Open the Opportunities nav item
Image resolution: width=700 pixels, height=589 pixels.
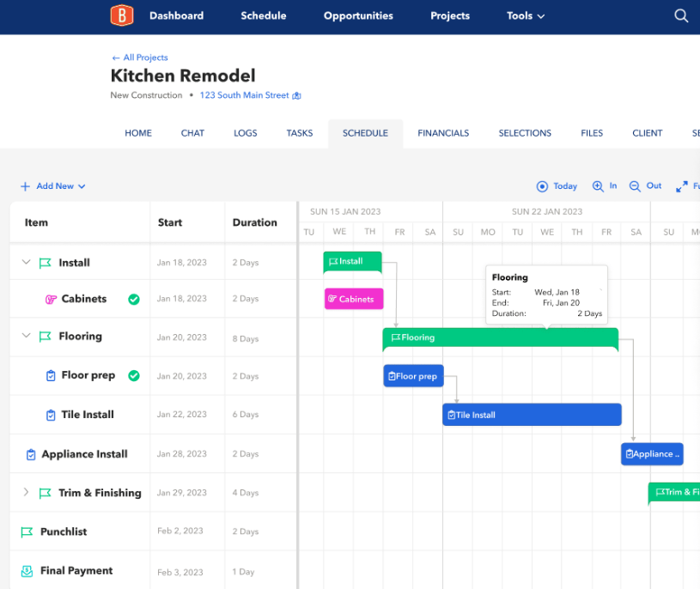[358, 15]
